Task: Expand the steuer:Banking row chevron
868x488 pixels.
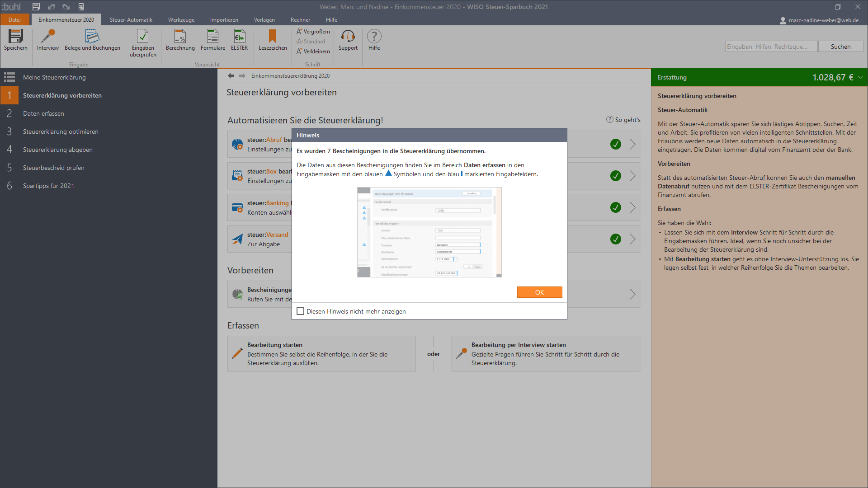Action: (x=632, y=207)
